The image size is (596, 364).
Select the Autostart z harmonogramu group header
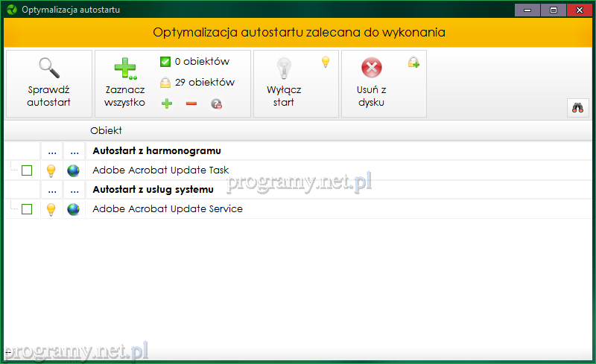click(156, 150)
